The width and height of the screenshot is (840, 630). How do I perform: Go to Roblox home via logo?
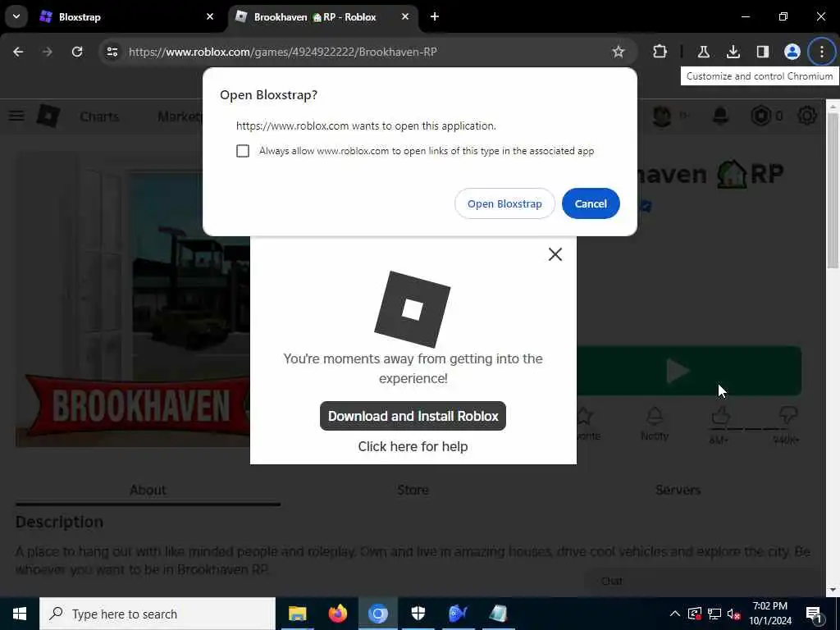(x=48, y=116)
